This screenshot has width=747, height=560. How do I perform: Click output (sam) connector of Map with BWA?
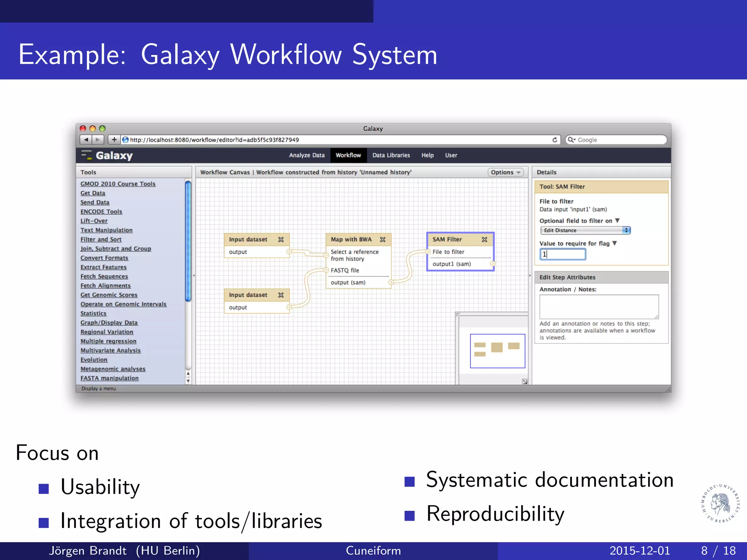point(391,282)
